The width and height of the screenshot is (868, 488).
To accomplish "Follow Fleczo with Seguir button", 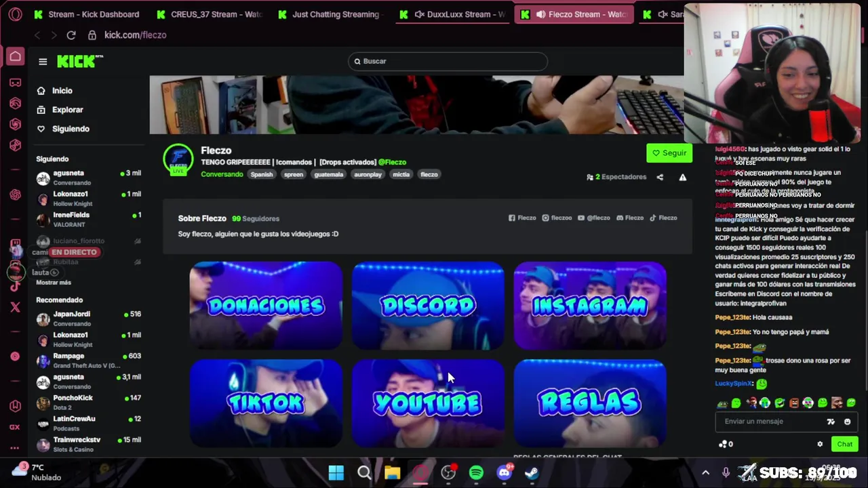I will click(669, 153).
